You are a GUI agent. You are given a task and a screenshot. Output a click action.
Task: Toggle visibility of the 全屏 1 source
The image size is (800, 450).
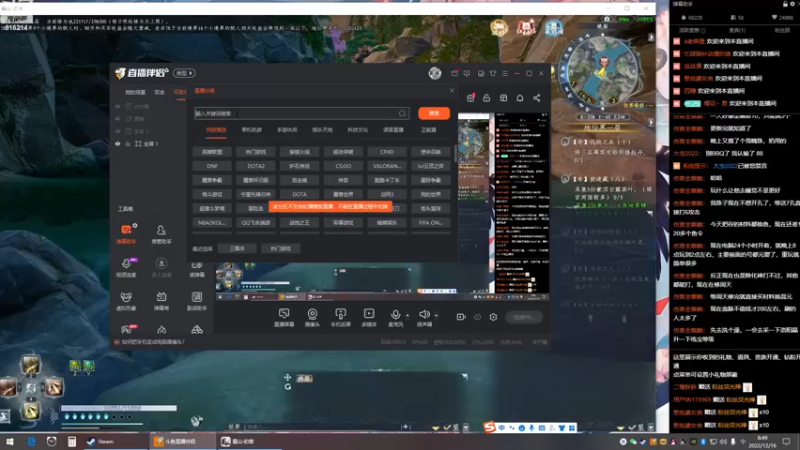pyautogui.click(x=118, y=144)
